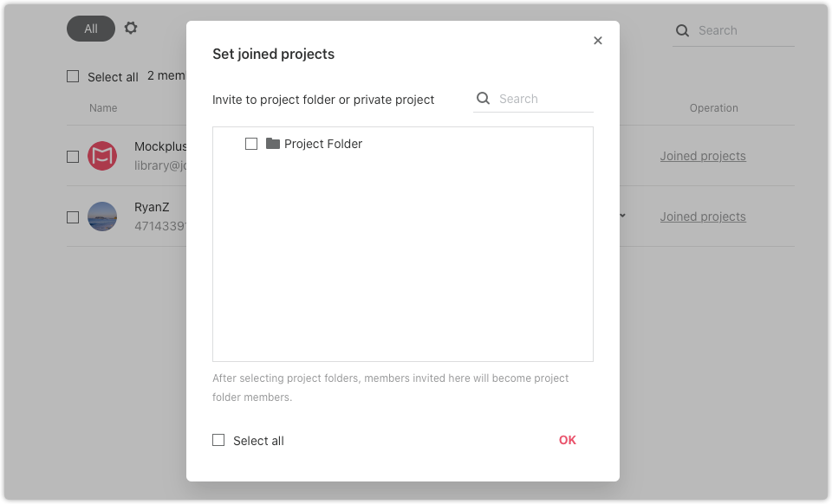The height and width of the screenshot is (504, 832).
Task: Tick the Select all members checkbox
Action: 73,76
